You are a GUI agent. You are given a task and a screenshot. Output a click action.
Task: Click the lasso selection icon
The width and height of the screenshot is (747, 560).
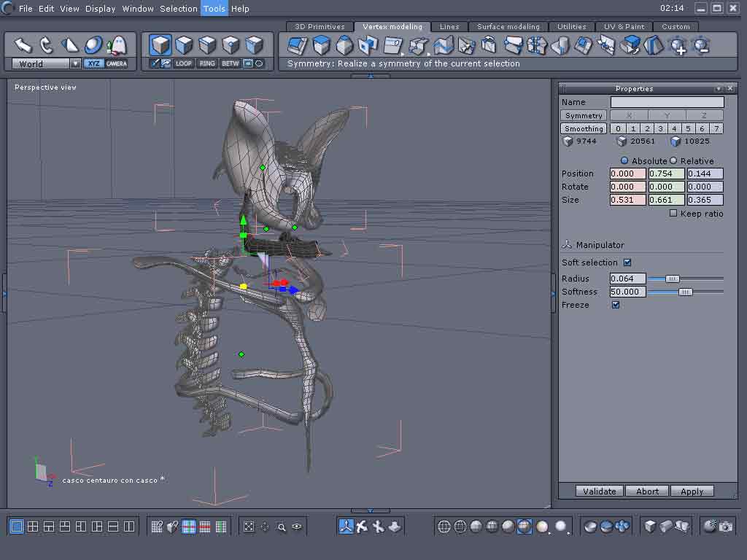click(259, 63)
